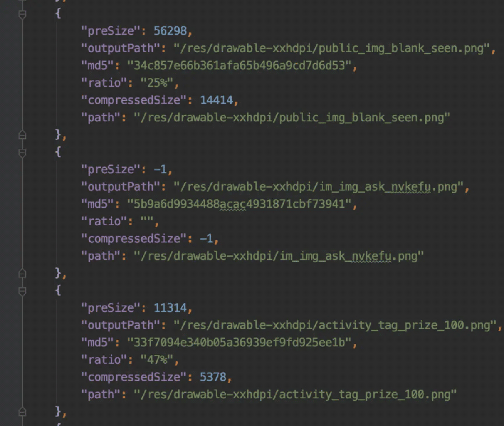Viewport: 504px width, 426px height.
Task: Click outputPath string for activity_tag_prize_100.png
Action: click(x=335, y=325)
